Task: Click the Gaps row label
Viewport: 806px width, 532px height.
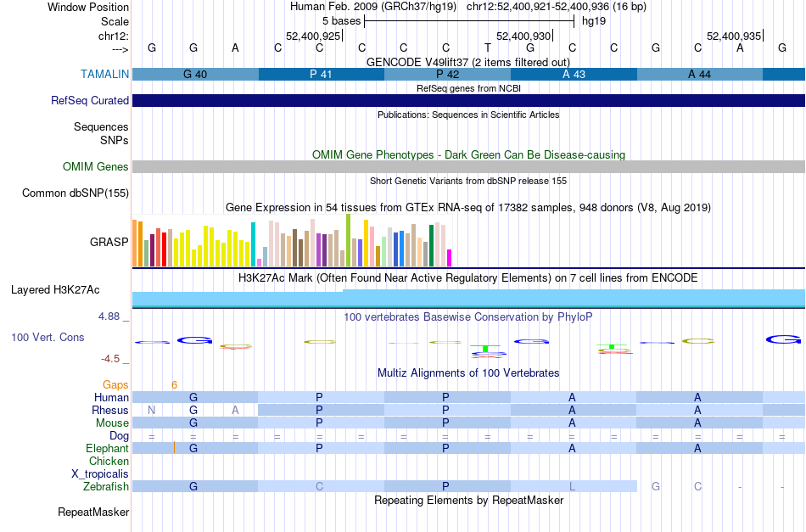Action: click(x=115, y=384)
